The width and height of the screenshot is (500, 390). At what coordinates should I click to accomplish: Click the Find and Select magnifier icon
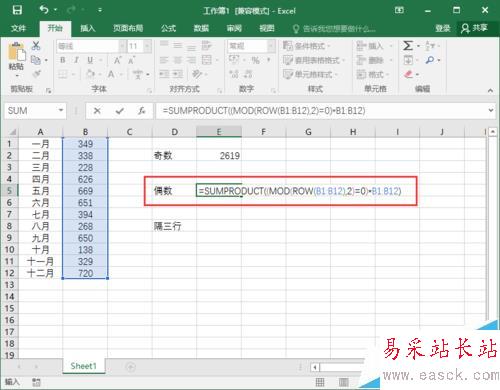(430, 60)
